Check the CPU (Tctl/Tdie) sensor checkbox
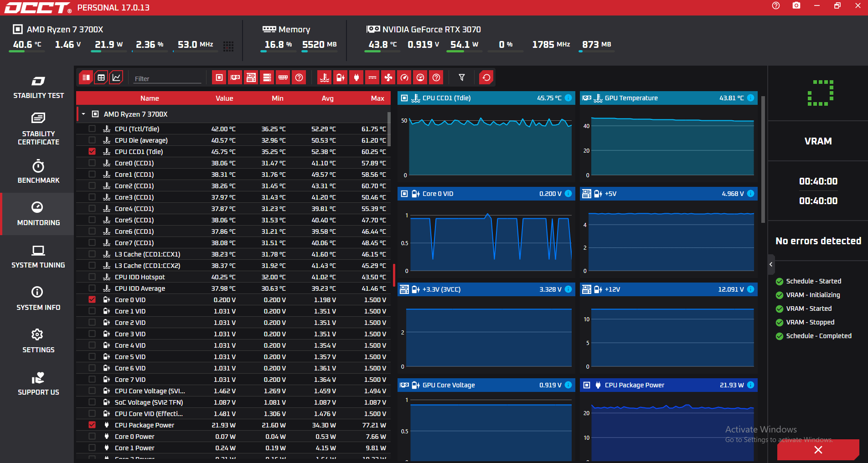 tap(92, 129)
